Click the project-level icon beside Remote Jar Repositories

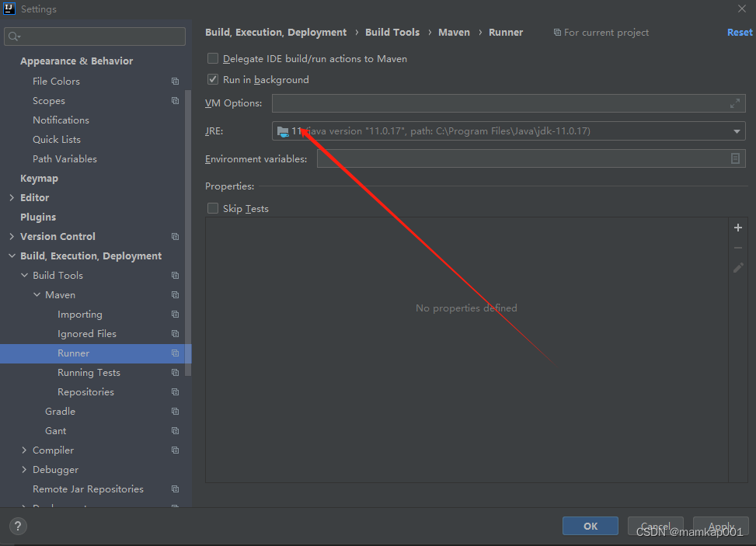tap(175, 489)
